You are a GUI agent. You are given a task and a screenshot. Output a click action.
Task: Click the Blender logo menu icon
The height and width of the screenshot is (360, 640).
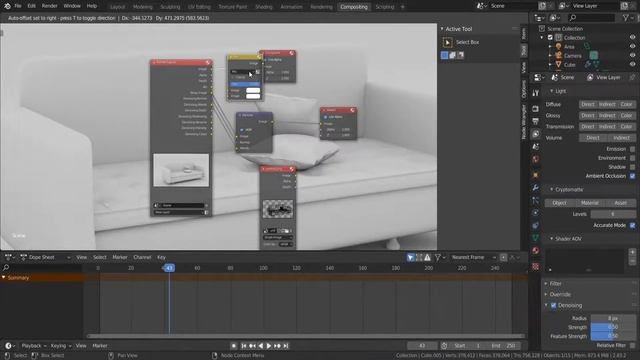pyautogui.click(x=7, y=6)
